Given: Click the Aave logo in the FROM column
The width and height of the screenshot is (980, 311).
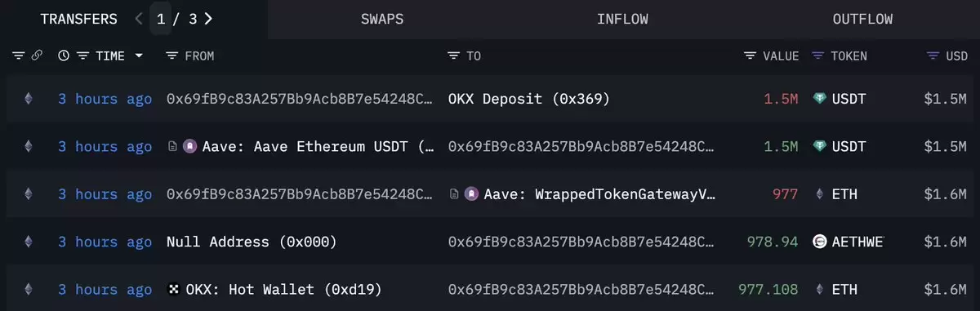Looking at the screenshot, I should click(x=189, y=147).
